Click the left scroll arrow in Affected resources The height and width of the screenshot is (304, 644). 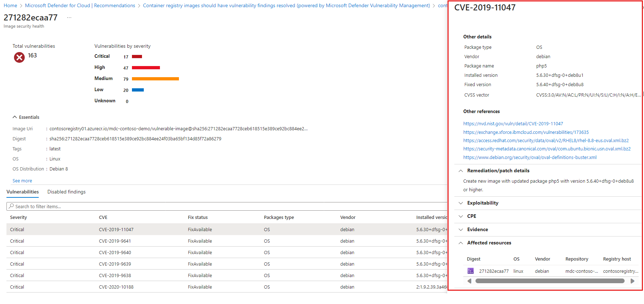[x=469, y=281]
